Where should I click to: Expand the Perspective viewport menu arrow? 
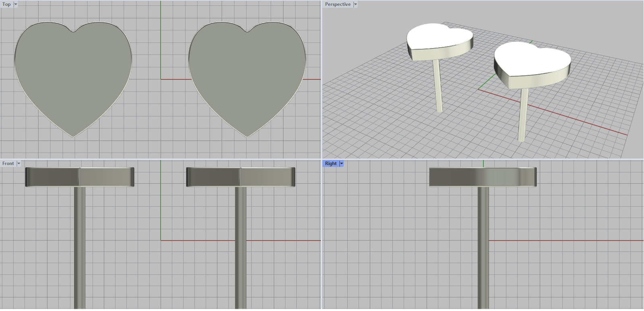(x=355, y=4)
